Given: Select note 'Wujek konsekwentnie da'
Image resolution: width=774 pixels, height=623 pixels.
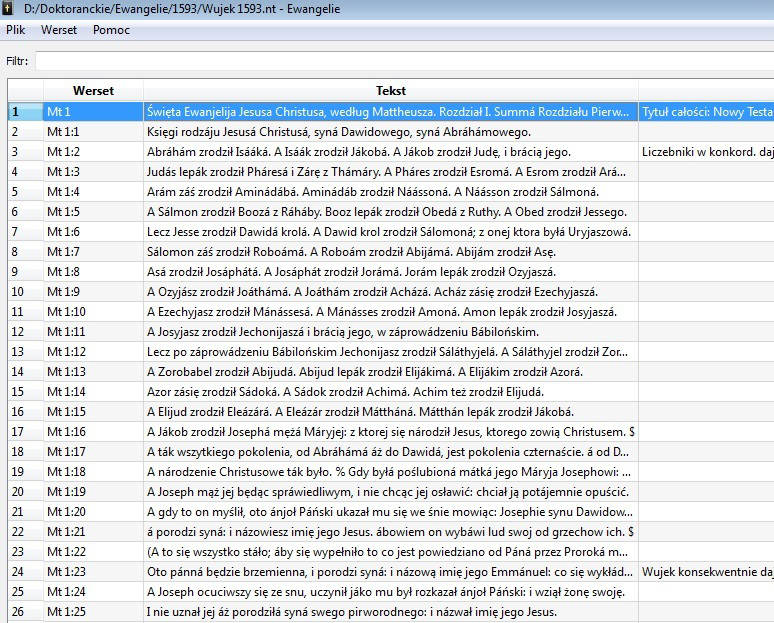Looking at the screenshot, I should click(x=706, y=572).
